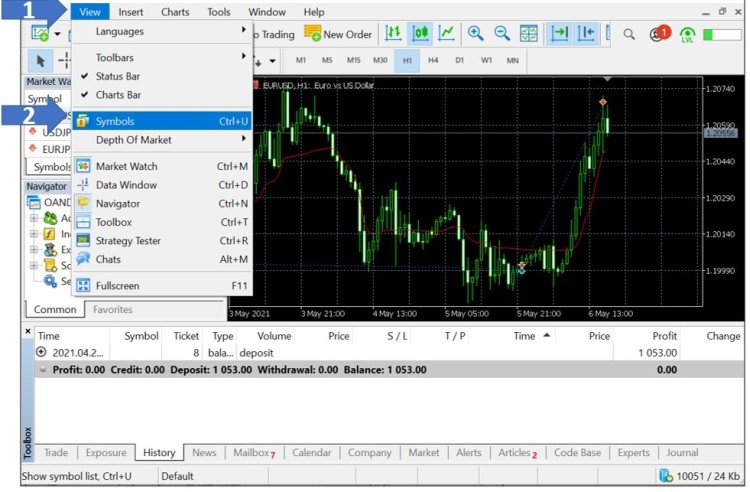The height and width of the screenshot is (492, 750).
Task: Select the H4 timeframe button
Action: (433, 61)
